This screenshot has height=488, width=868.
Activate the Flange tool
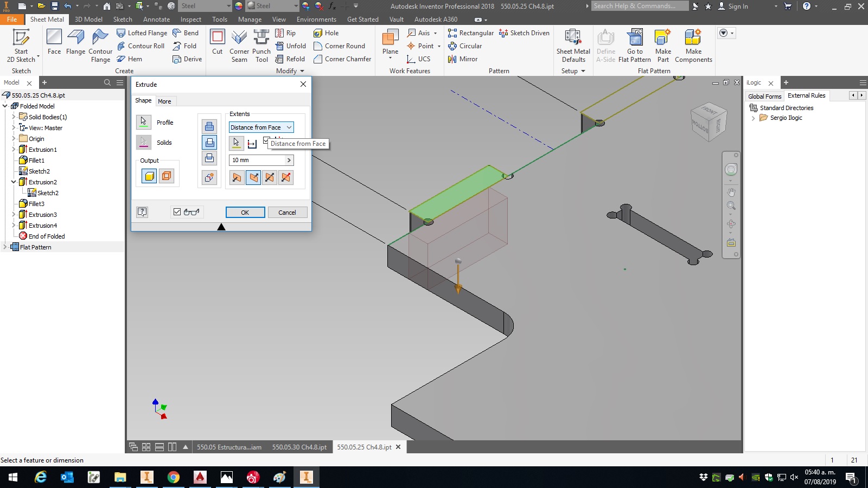(x=75, y=43)
